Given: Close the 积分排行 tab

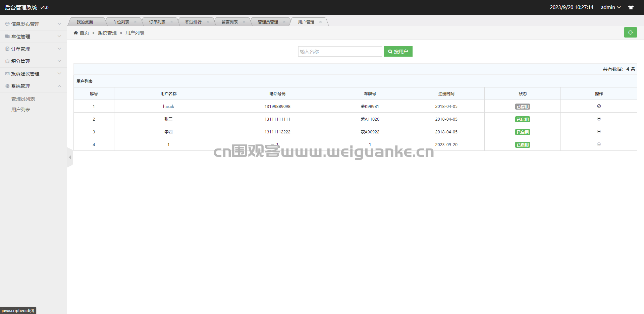Looking at the screenshot, I should [x=208, y=22].
